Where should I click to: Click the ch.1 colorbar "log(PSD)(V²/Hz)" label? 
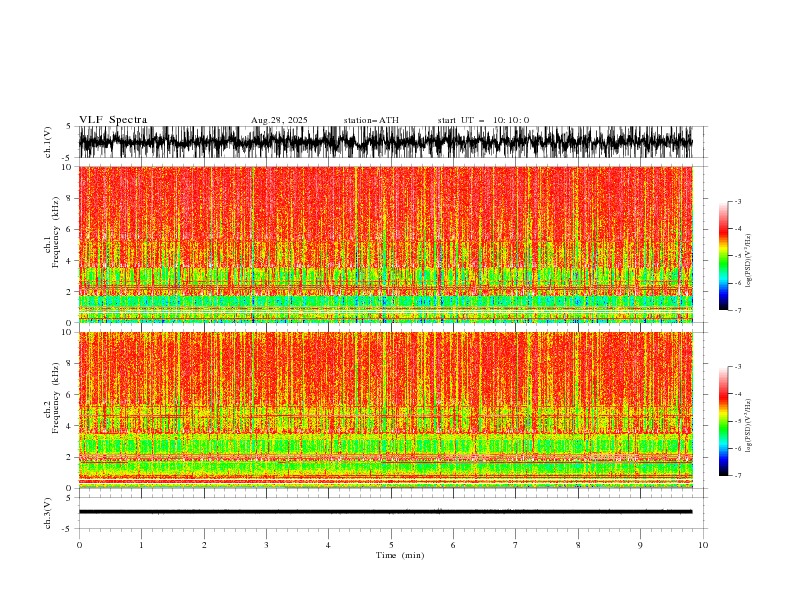748,261
